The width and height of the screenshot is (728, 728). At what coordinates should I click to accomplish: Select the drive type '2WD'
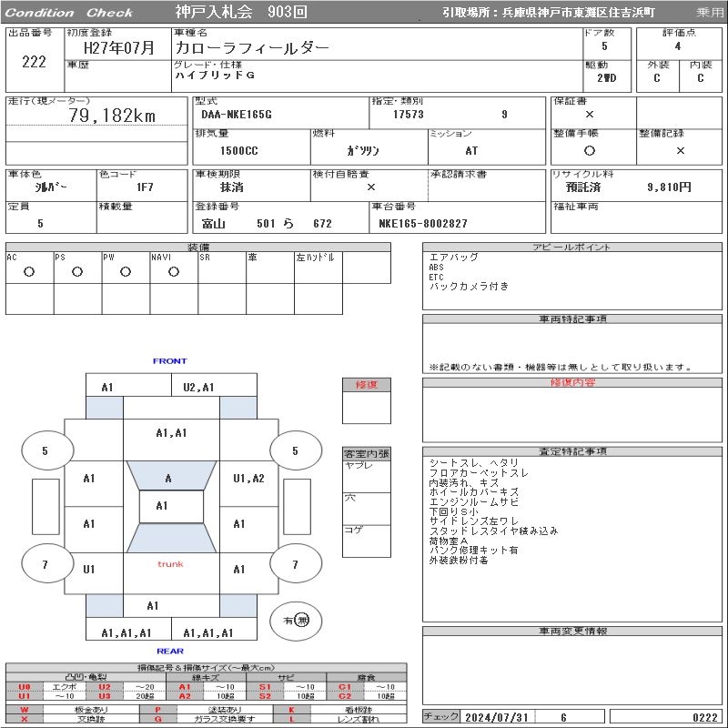click(x=607, y=78)
